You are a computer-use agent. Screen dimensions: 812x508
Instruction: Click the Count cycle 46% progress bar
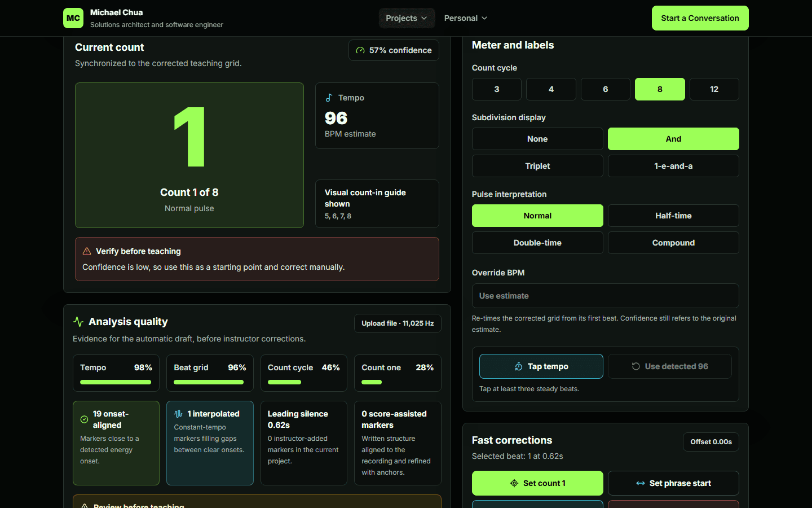coord(303,382)
